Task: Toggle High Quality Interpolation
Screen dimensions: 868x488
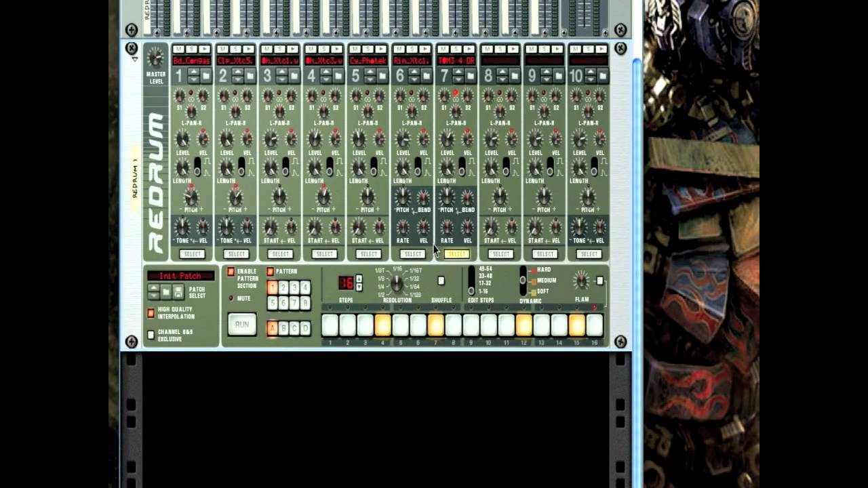Action: [x=151, y=313]
